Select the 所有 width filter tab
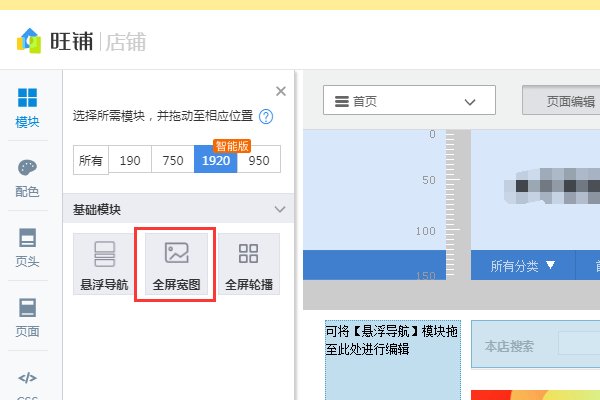This screenshot has width=600, height=400. click(x=91, y=160)
